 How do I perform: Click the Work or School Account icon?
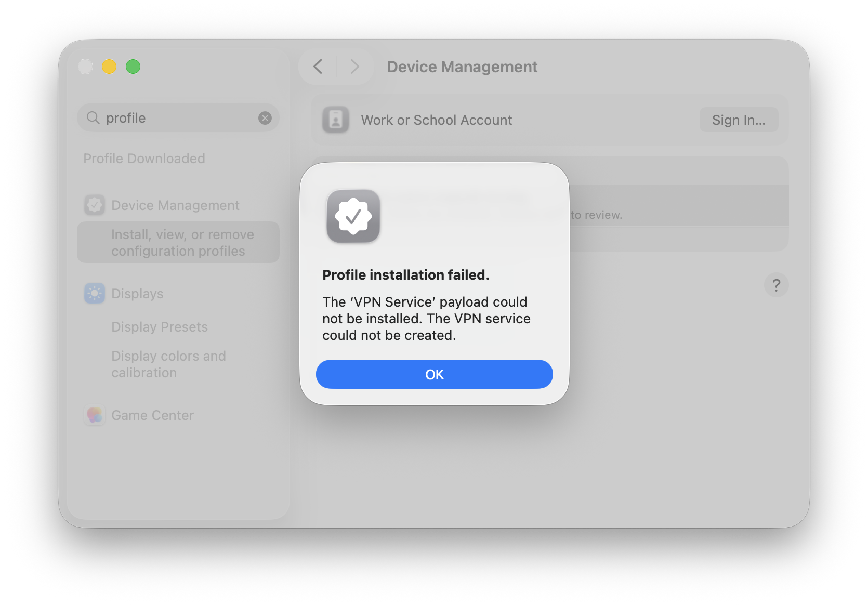point(336,120)
